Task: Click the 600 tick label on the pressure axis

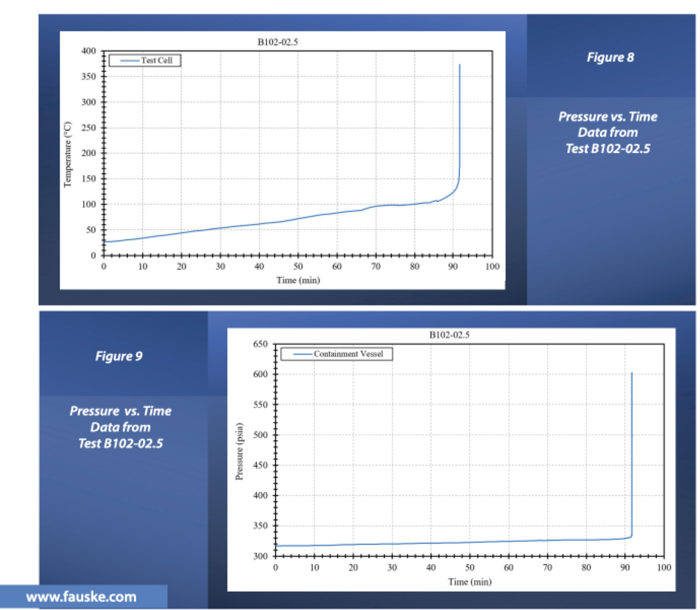Action: pyautogui.click(x=260, y=375)
